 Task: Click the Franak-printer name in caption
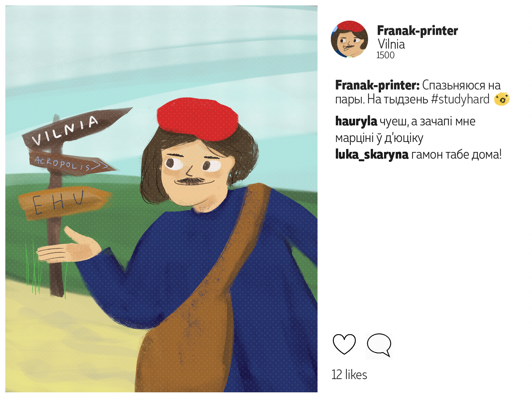[377, 85]
